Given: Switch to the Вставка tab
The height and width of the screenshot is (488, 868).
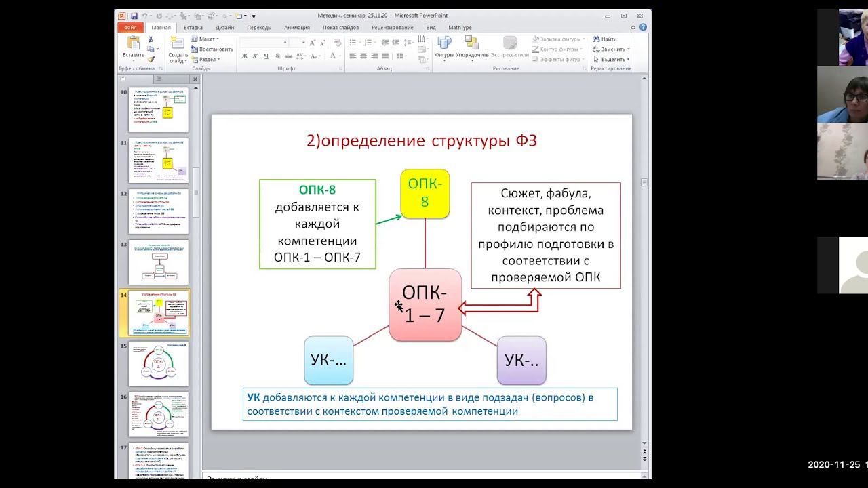Looking at the screenshot, I should click(193, 28).
